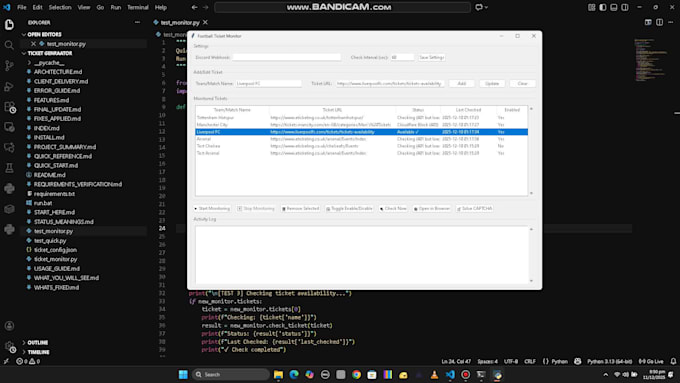Open the Selection menu
This screenshot has height=383, width=680.
[60, 7]
